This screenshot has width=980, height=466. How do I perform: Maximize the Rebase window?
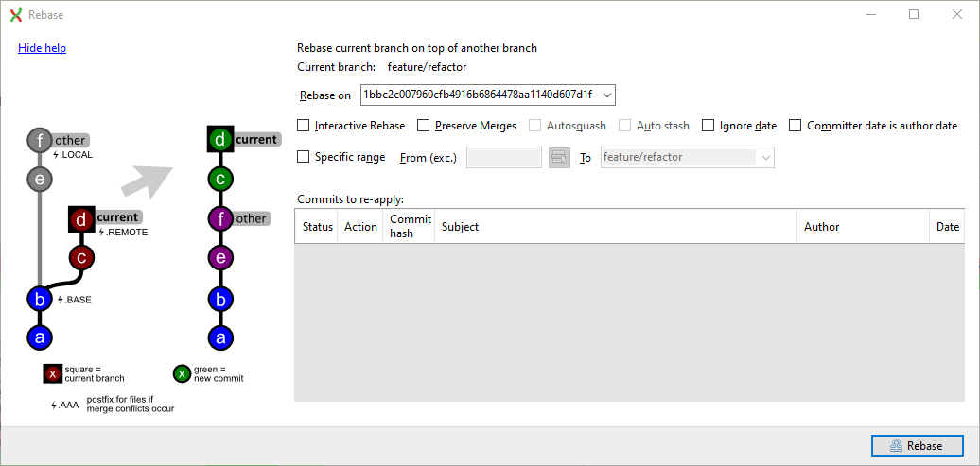[x=914, y=14]
